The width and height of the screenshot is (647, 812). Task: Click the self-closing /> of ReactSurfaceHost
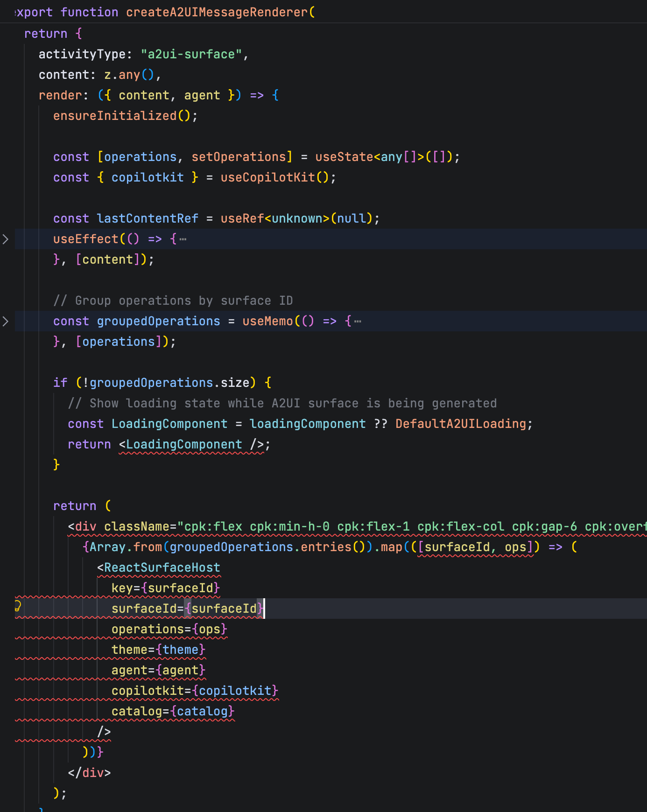[x=104, y=732]
